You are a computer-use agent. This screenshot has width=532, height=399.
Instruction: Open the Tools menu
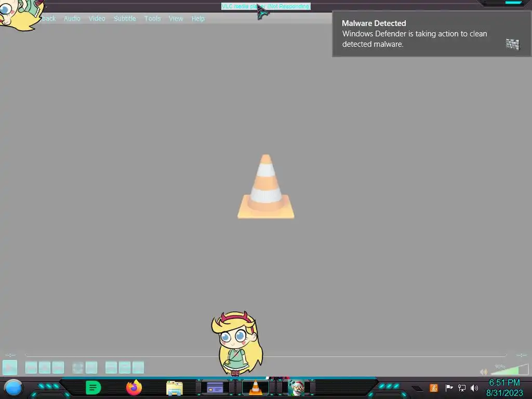point(152,19)
